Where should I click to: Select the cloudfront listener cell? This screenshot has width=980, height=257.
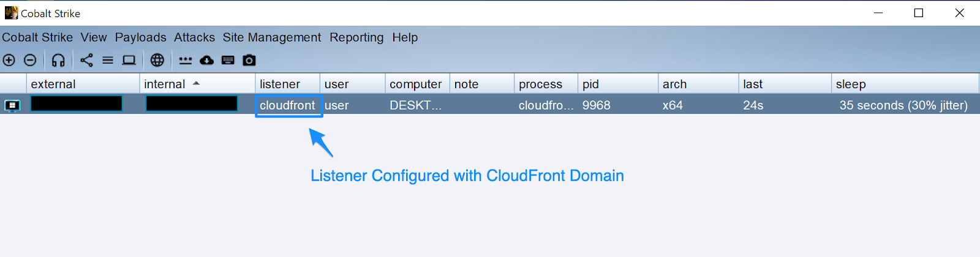(287, 105)
